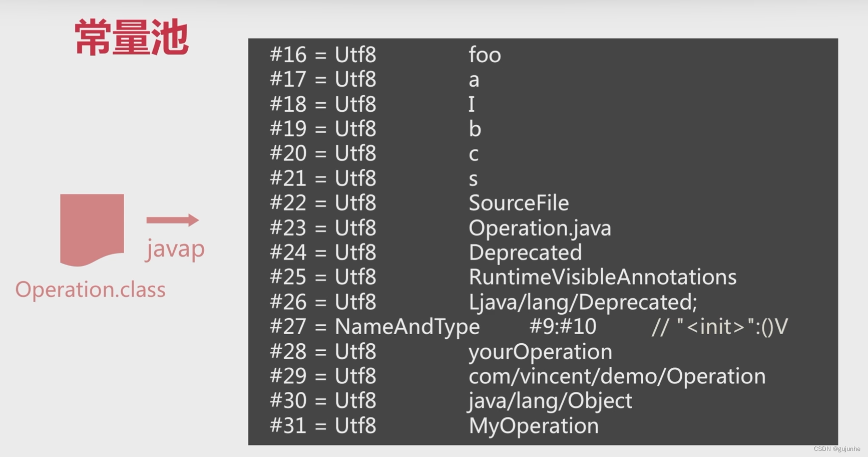
Task: Select the MyOperation entry in line #31
Action: (534, 426)
